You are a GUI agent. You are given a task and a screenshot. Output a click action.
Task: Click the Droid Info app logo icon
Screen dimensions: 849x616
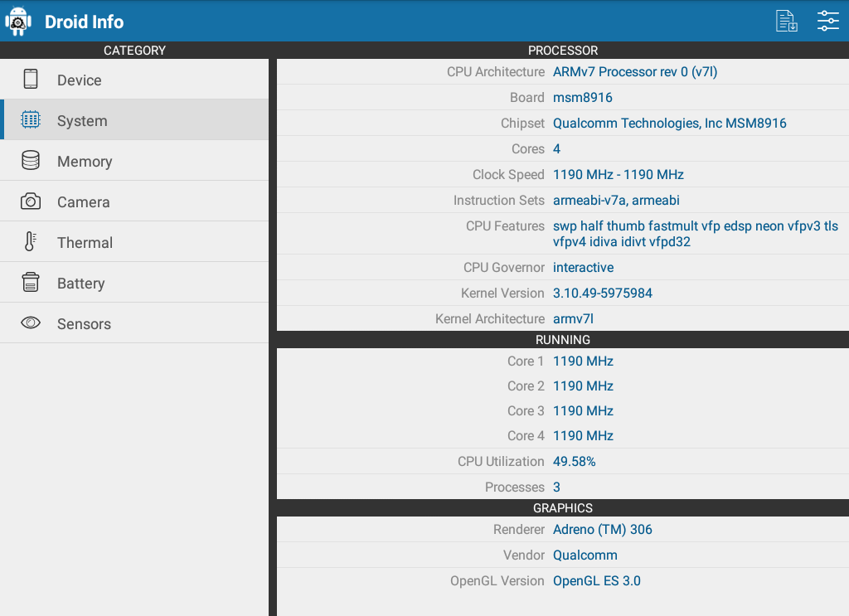click(x=18, y=21)
